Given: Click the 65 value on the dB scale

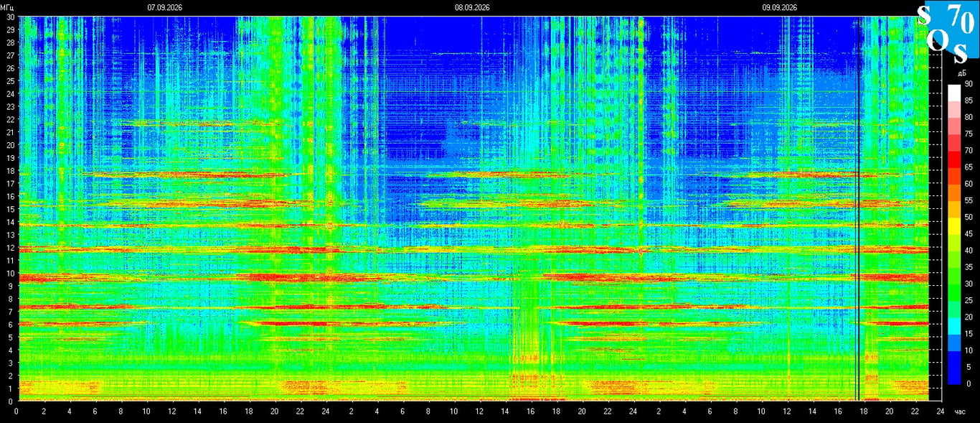Looking at the screenshot, I should pos(969,167).
